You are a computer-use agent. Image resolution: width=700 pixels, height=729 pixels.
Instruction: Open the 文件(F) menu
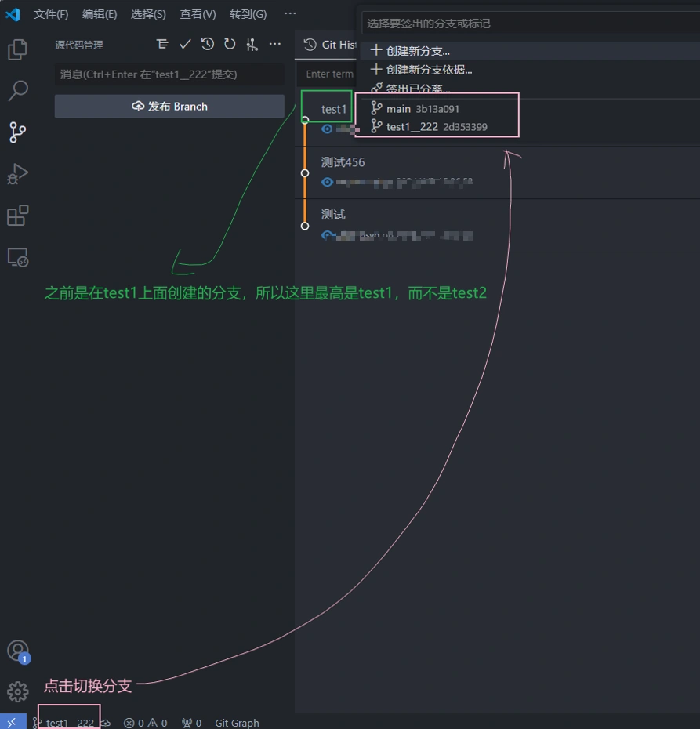[51, 14]
